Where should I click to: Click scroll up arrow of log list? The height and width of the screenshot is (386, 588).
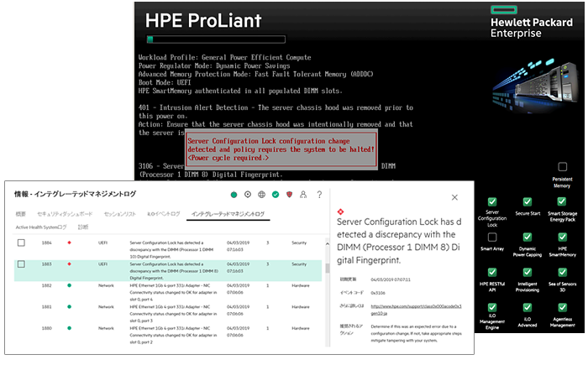[328, 244]
